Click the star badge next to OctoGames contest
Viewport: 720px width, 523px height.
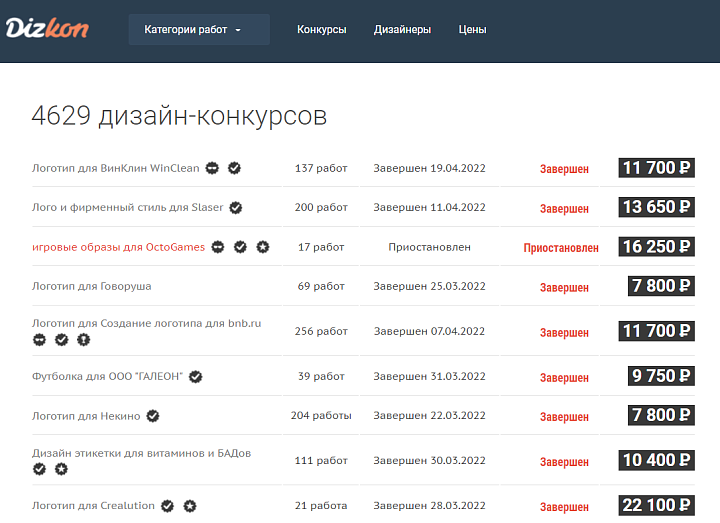262,247
